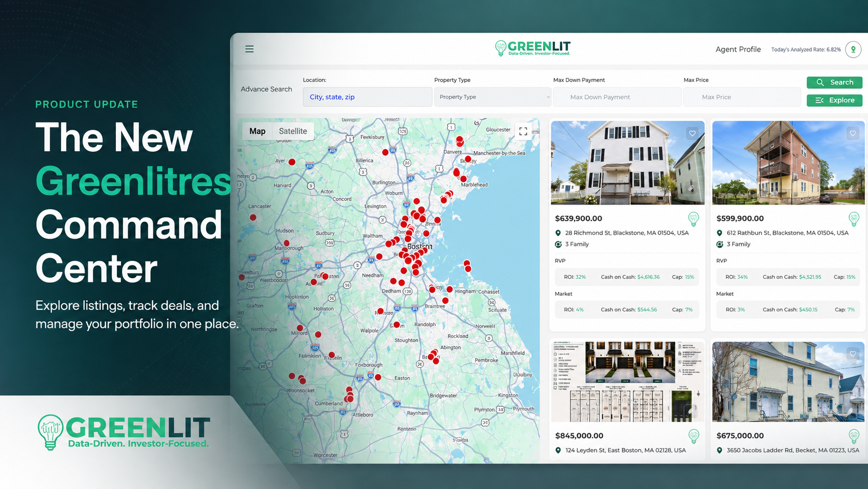Open Agent Profile
Viewport: 868px width, 489px height.
[738, 49]
